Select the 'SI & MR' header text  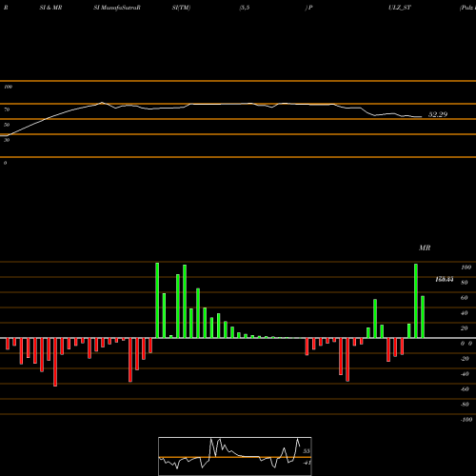50,8
